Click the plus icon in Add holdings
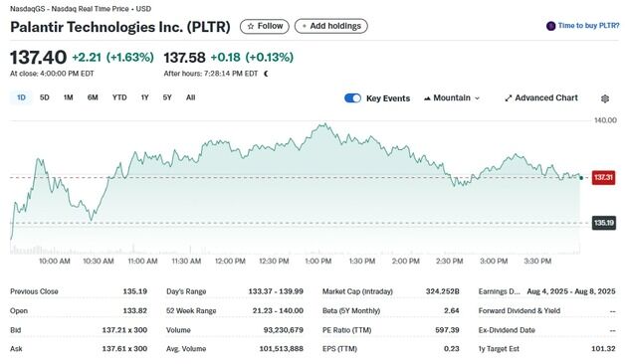Viewport: 625px width, 364px height. coord(305,26)
